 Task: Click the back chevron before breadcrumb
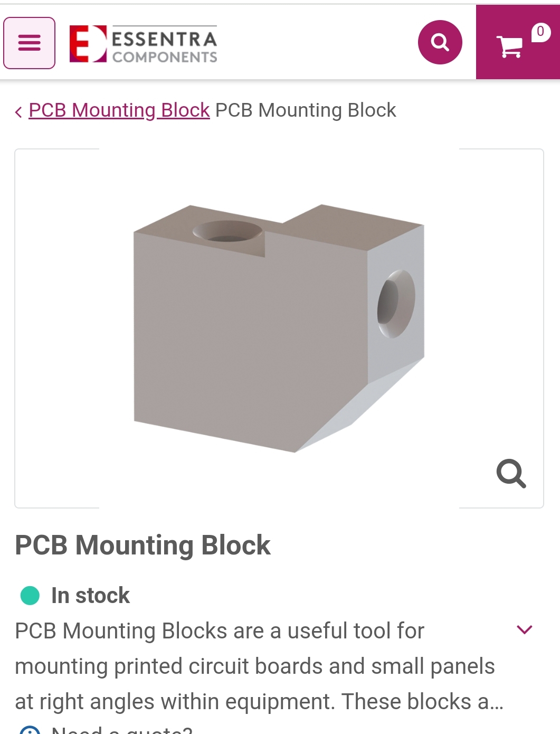coord(18,111)
